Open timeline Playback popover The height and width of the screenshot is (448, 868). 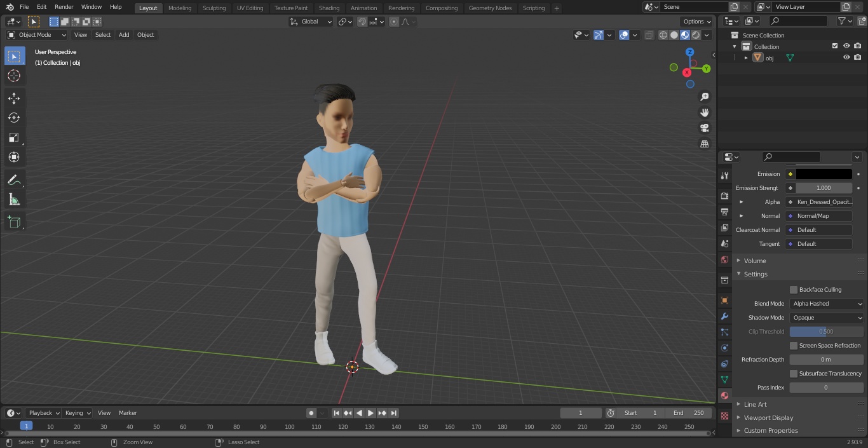click(44, 413)
